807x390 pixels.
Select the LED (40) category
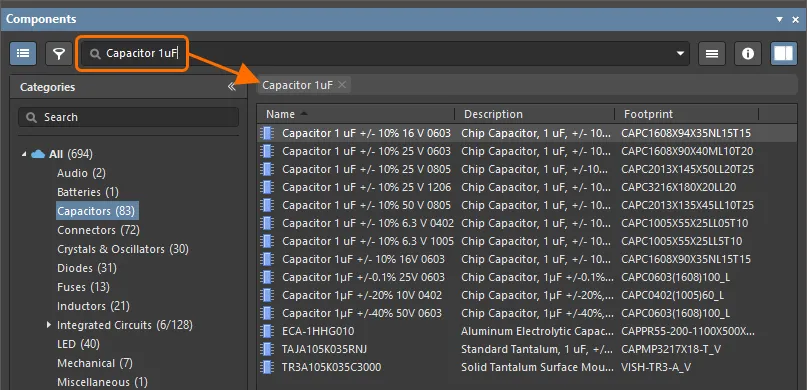78,344
